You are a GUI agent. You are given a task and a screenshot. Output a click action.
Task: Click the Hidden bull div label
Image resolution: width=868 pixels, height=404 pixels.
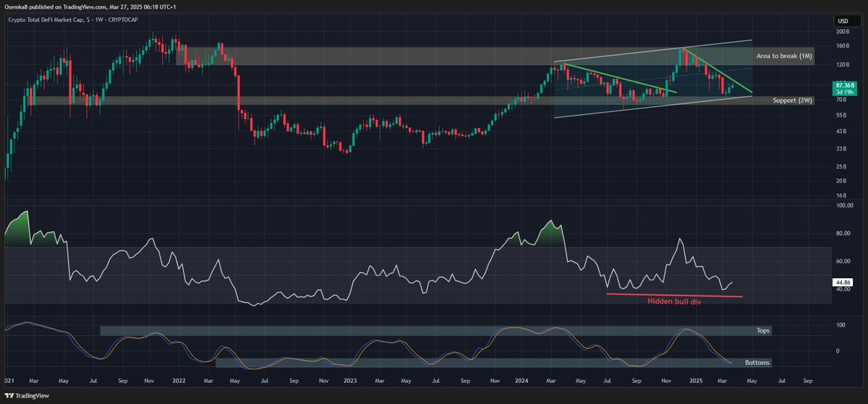[x=674, y=301]
